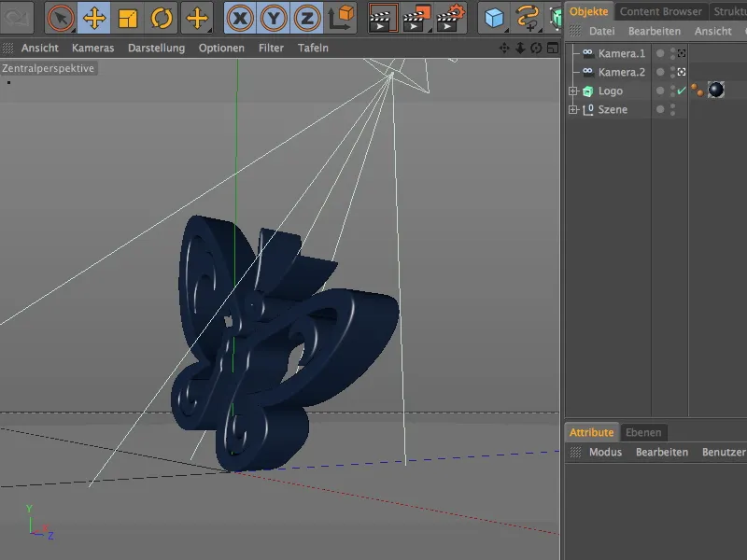
Task: Open the Kameras menu
Action: point(97,48)
